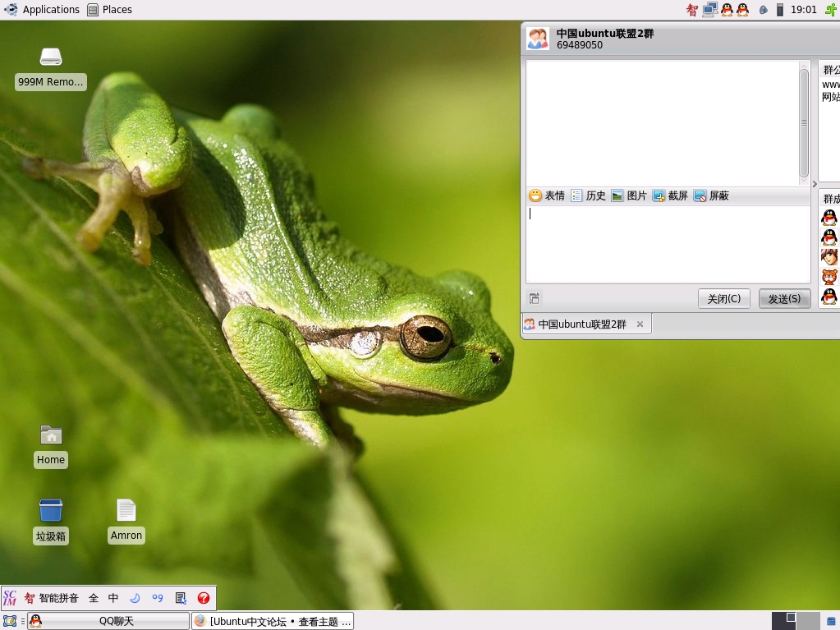Open the Places menu

[110, 10]
